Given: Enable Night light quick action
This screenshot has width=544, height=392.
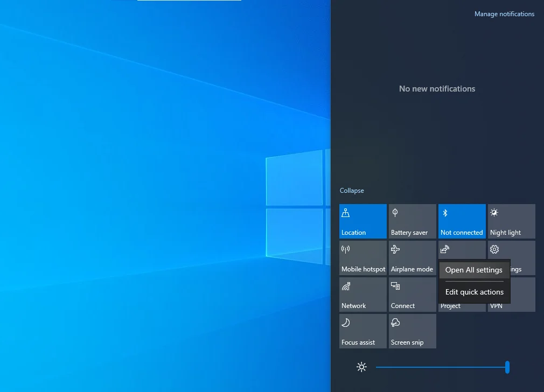Looking at the screenshot, I should [x=511, y=221].
